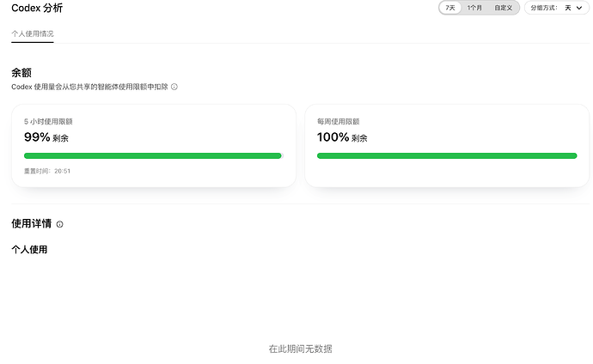The height and width of the screenshot is (364, 593).
Task: Click the 100% 剩余 value
Action: (x=342, y=137)
